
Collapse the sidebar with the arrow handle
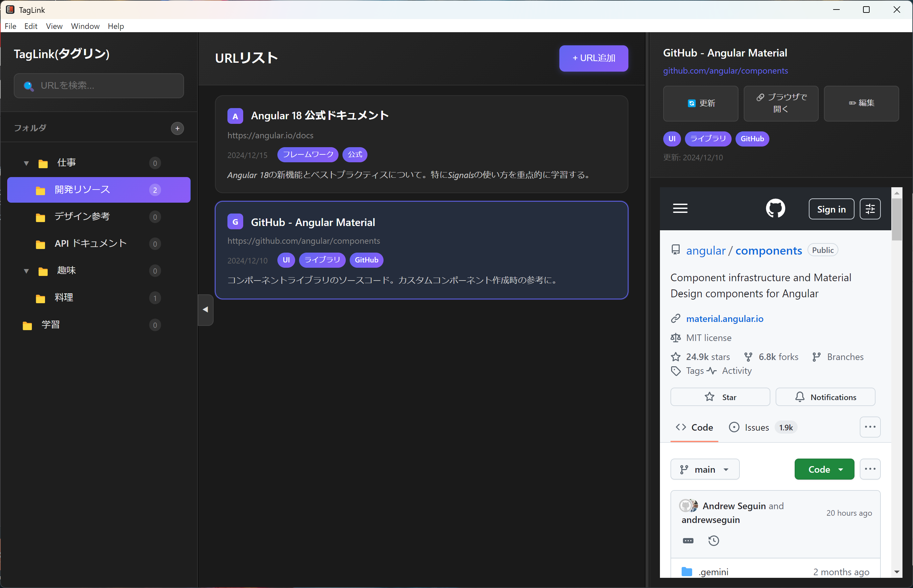pos(205,310)
